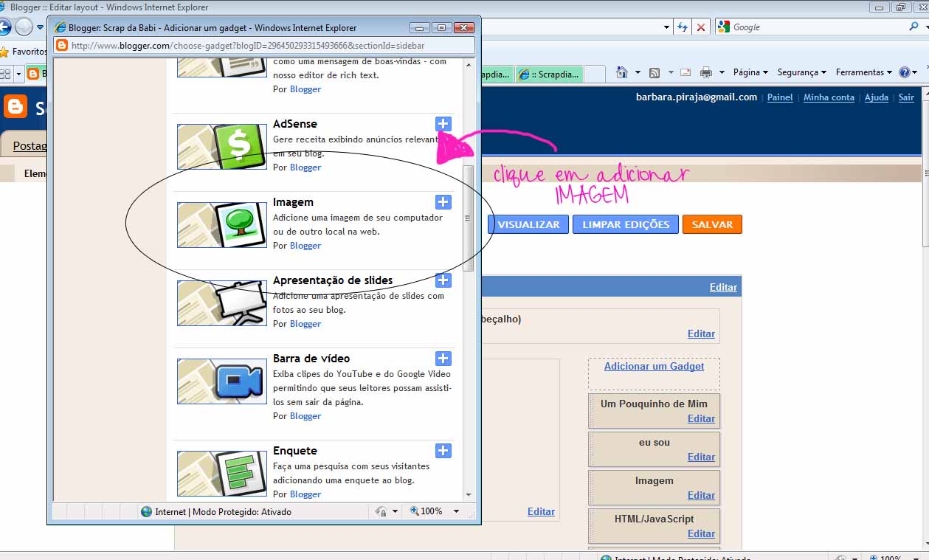Open the Minha conta link

[829, 97]
